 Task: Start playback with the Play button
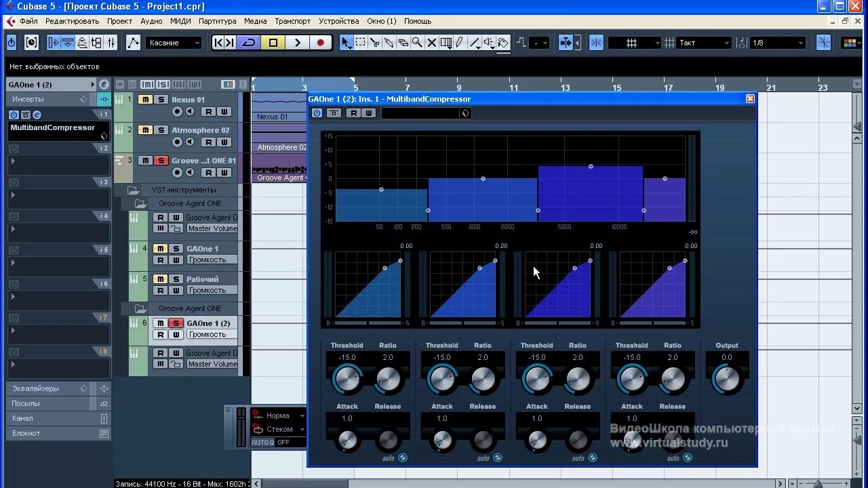click(297, 43)
